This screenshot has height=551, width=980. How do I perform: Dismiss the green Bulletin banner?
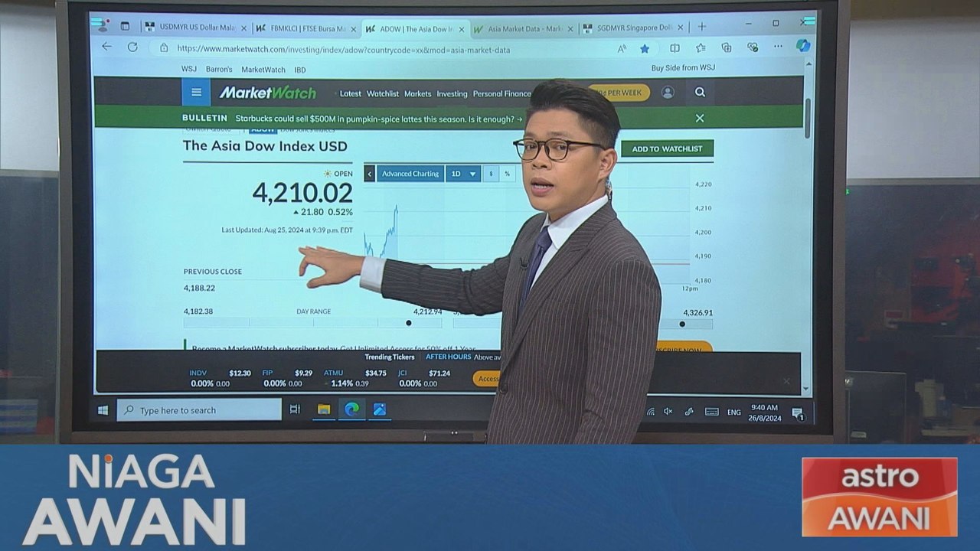[699, 118]
